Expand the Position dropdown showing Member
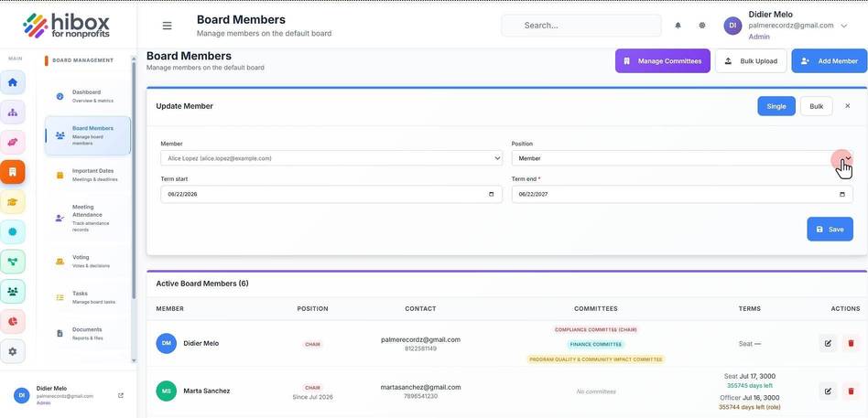The height and width of the screenshot is (418, 868). (681, 158)
